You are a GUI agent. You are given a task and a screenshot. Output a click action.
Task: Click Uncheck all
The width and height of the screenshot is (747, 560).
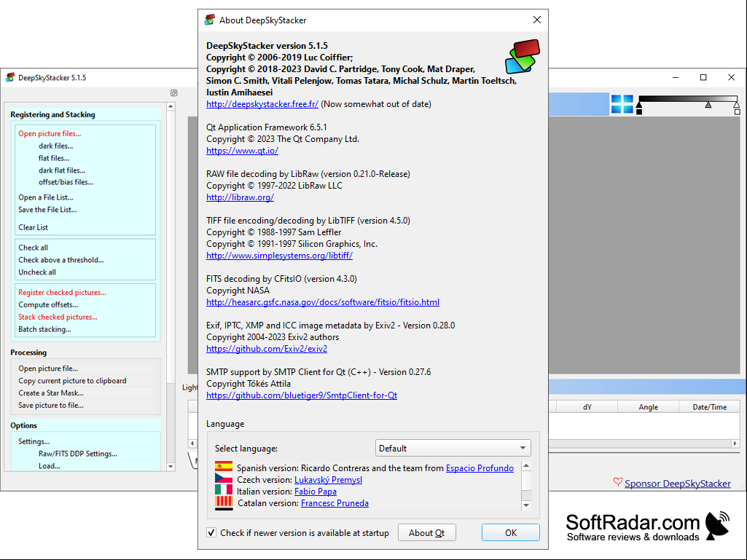click(x=37, y=272)
